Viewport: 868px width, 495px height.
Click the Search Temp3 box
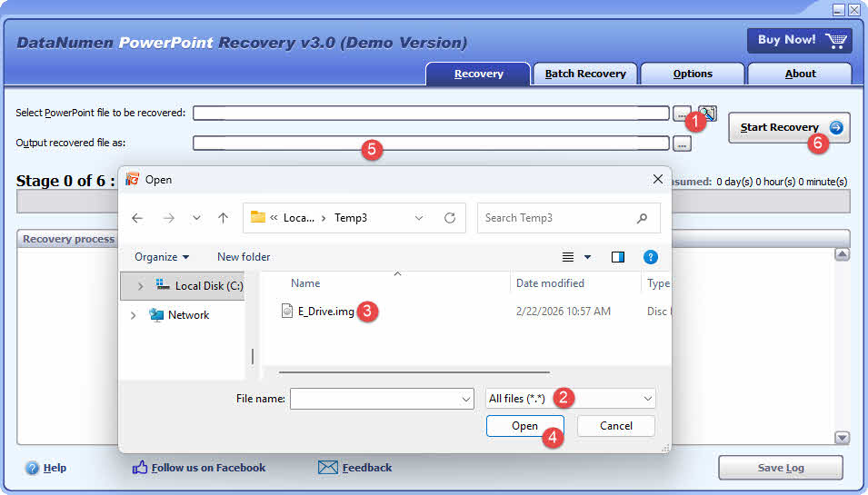(x=569, y=218)
